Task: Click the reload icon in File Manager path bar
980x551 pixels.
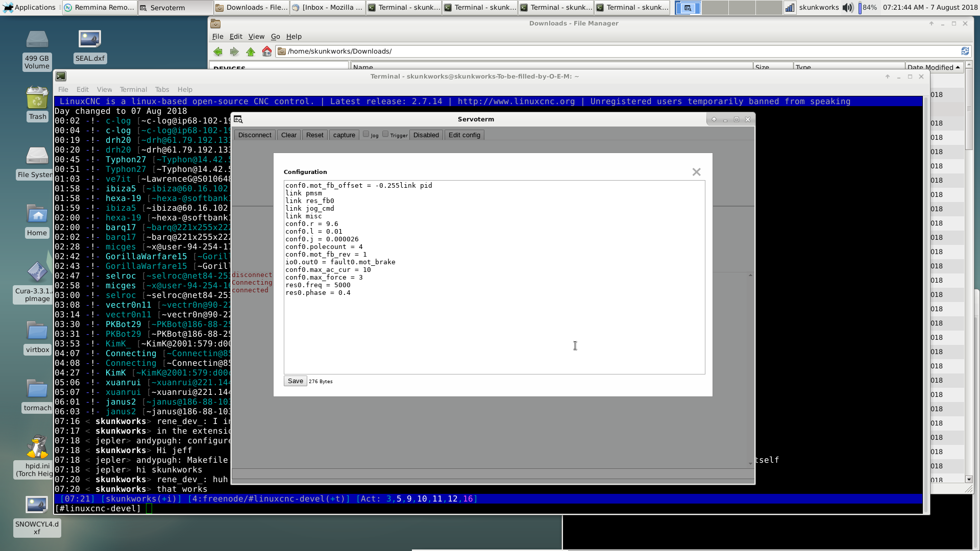Action: click(965, 51)
